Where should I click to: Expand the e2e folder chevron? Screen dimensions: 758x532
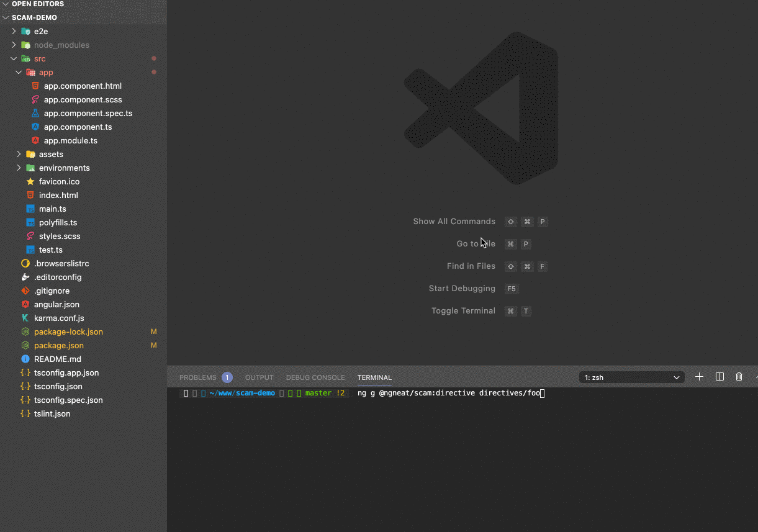[x=14, y=31]
